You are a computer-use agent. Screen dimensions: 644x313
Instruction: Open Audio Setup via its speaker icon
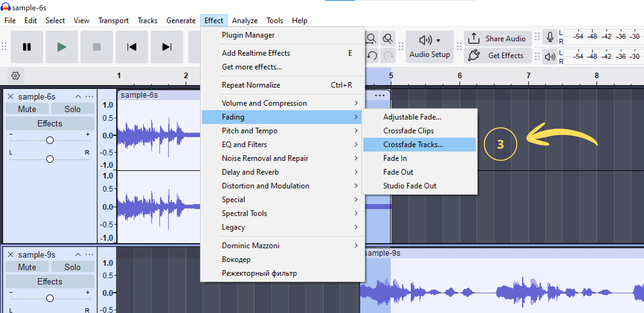tap(425, 40)
